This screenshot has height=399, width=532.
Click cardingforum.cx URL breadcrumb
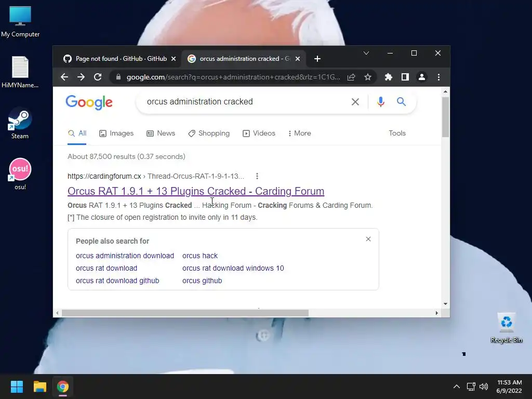tap(156, 176)
